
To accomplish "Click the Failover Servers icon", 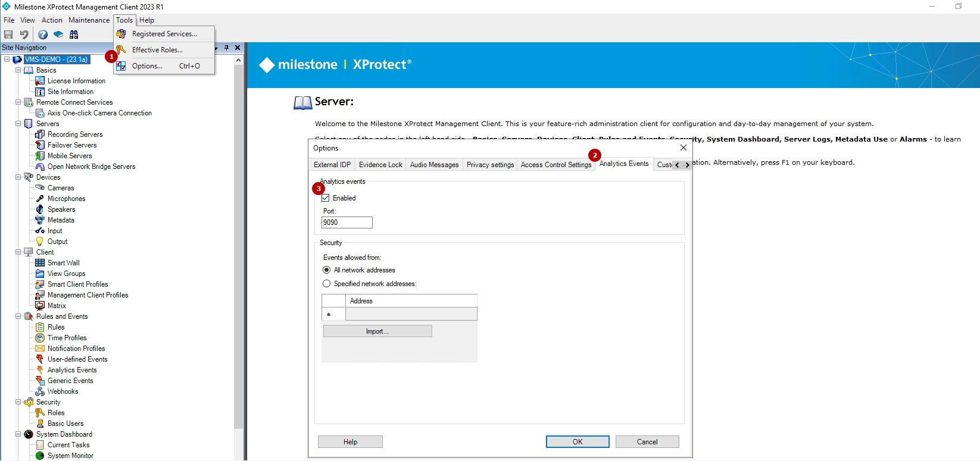I will 40,145.
